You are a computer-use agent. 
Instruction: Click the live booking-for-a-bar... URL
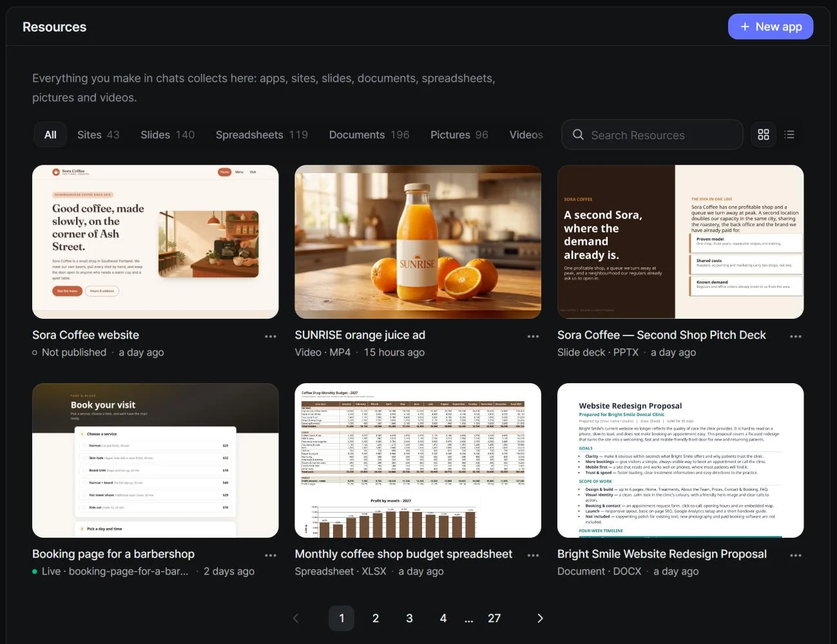point(129,571)
